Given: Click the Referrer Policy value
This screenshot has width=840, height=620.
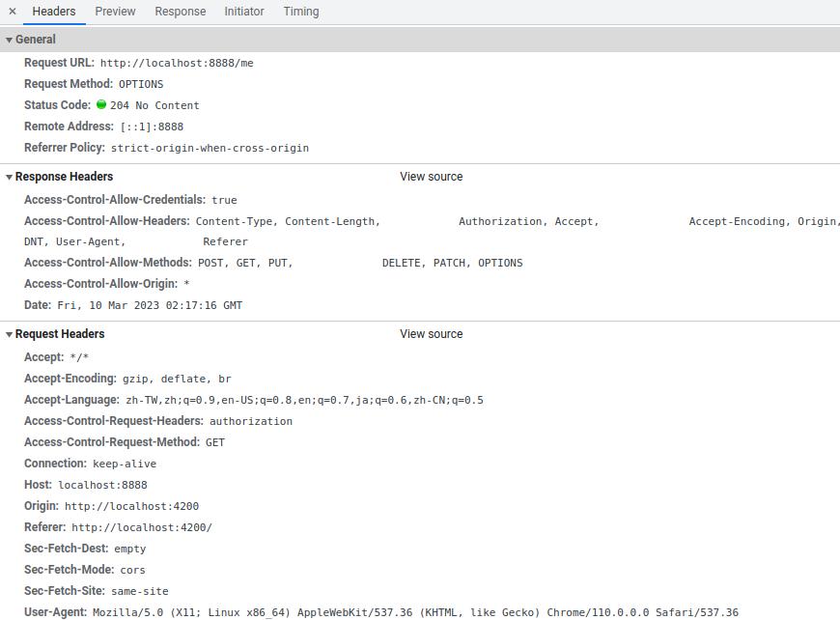Looking at the screenshot, I should click(x=210, y=149).
